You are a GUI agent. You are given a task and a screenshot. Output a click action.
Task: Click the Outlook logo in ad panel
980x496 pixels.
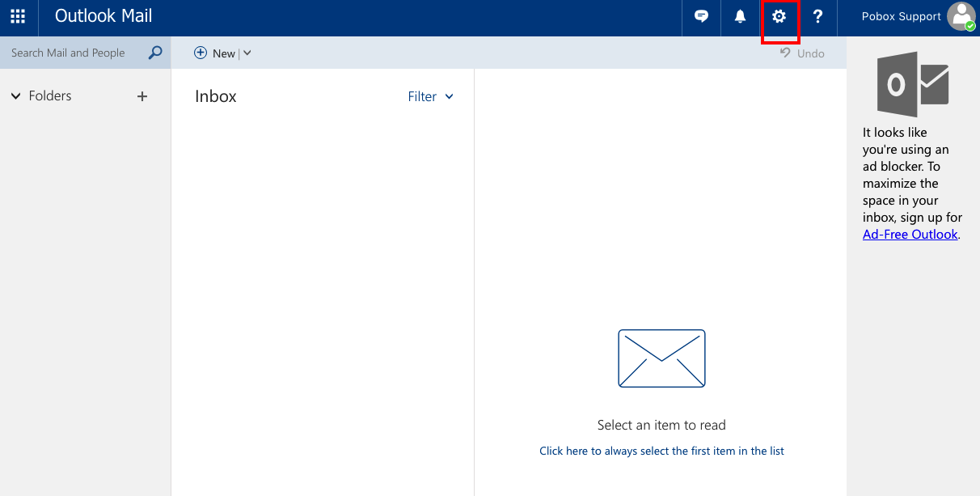point(913,84)
